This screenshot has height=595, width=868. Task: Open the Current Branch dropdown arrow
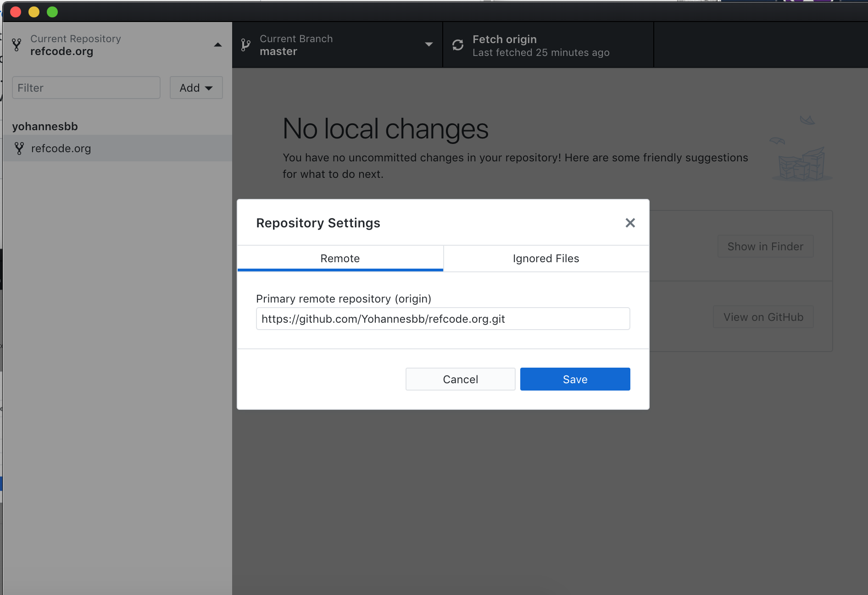tap(429, 44)
